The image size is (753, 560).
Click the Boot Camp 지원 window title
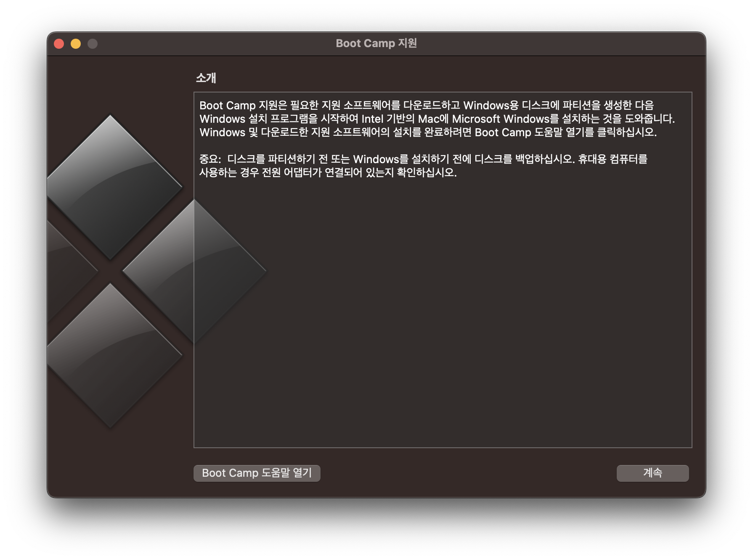pyautogui.click(x=376, y=43)
